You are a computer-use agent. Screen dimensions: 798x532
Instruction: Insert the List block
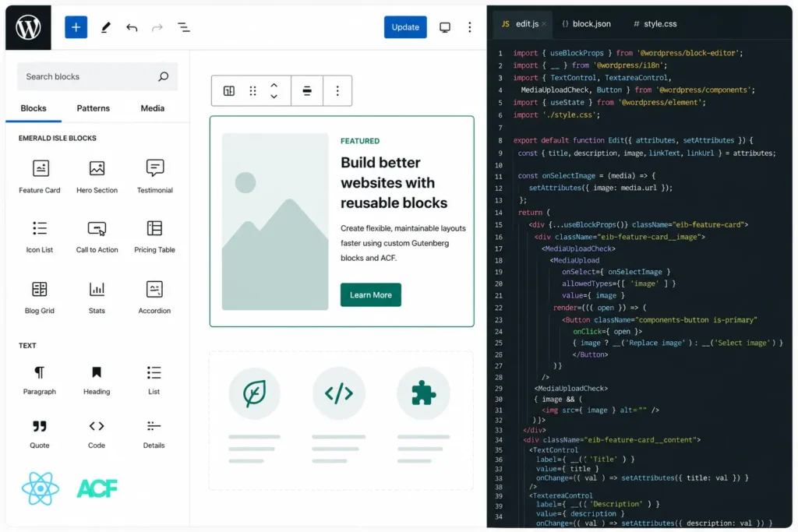click(154, 380)
